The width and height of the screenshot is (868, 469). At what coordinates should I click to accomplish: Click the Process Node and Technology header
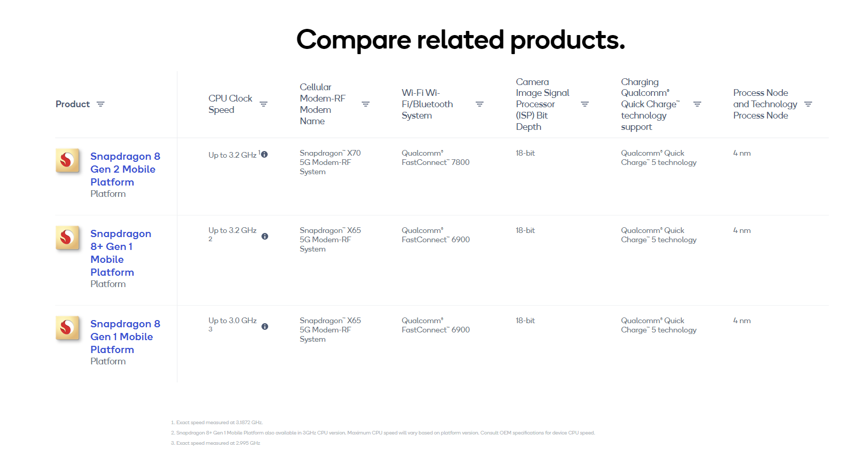(x=765, y=104)
